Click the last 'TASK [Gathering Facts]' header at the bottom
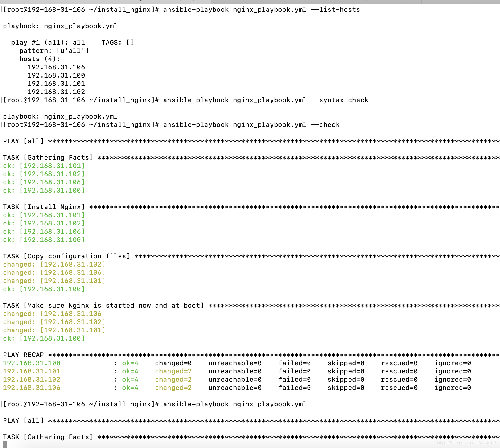The height and width of the screenshot is (448, 500). [x=48, y=437]
